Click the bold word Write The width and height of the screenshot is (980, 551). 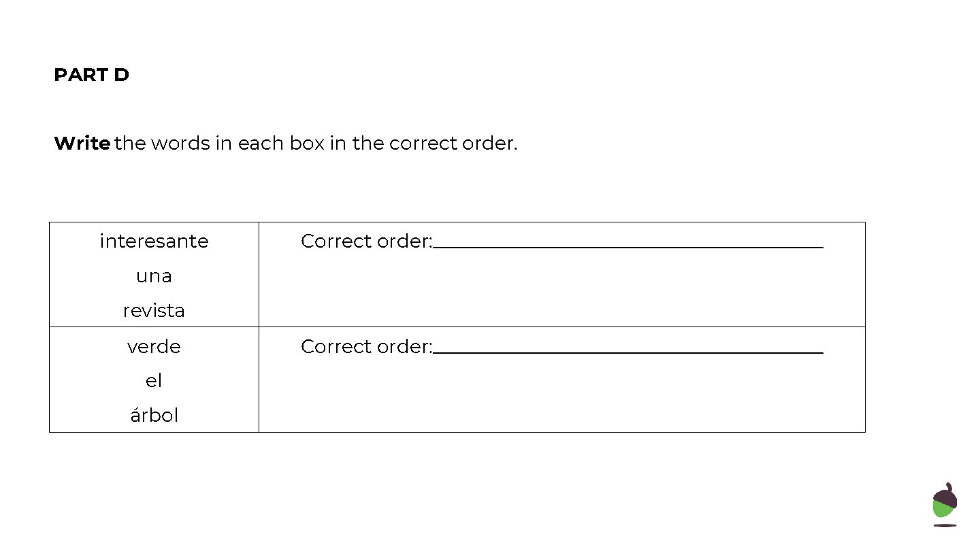tap(82, 144)
